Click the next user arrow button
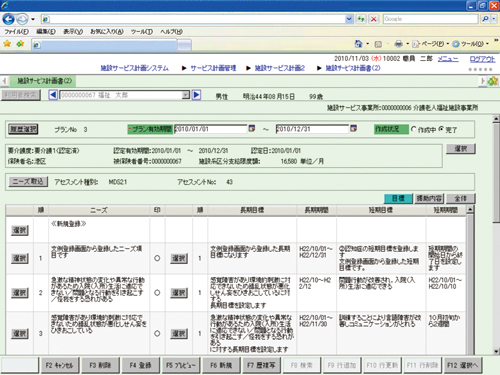 [197, 95]
